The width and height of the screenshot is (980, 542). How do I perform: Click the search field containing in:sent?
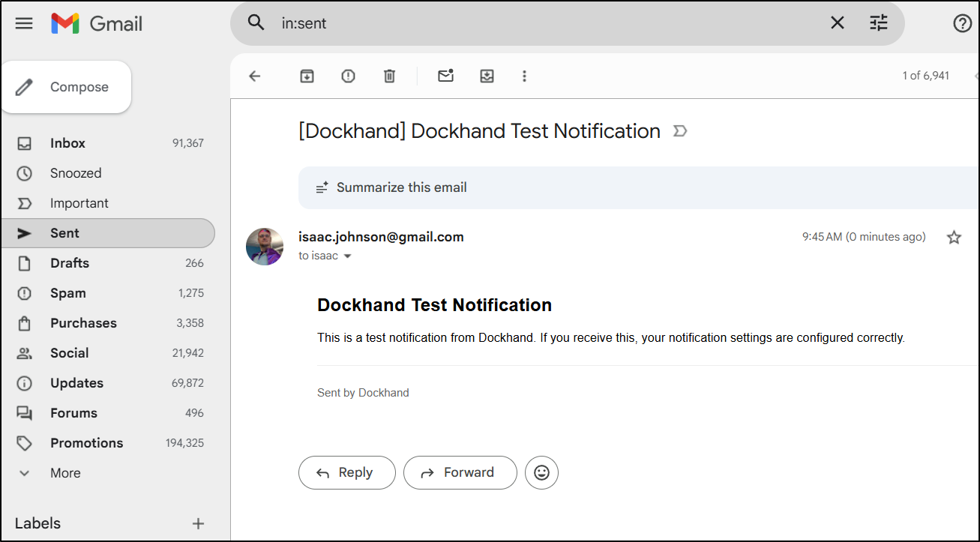(x=525, y=23)
